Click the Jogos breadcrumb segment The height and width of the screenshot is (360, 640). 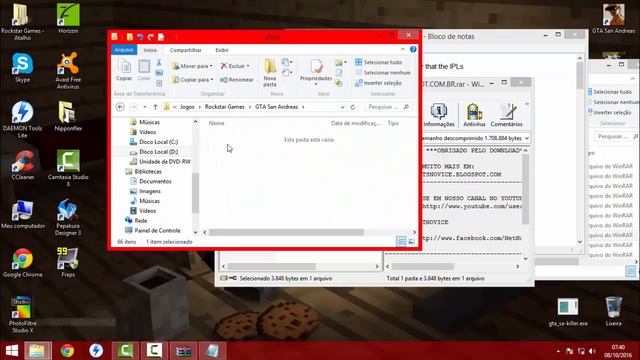pos(187,107)
